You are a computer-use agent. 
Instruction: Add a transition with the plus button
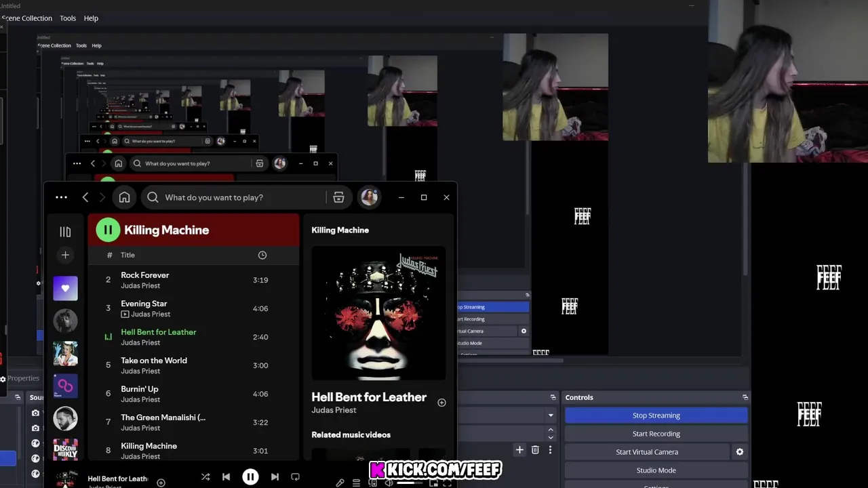(519, 450)
